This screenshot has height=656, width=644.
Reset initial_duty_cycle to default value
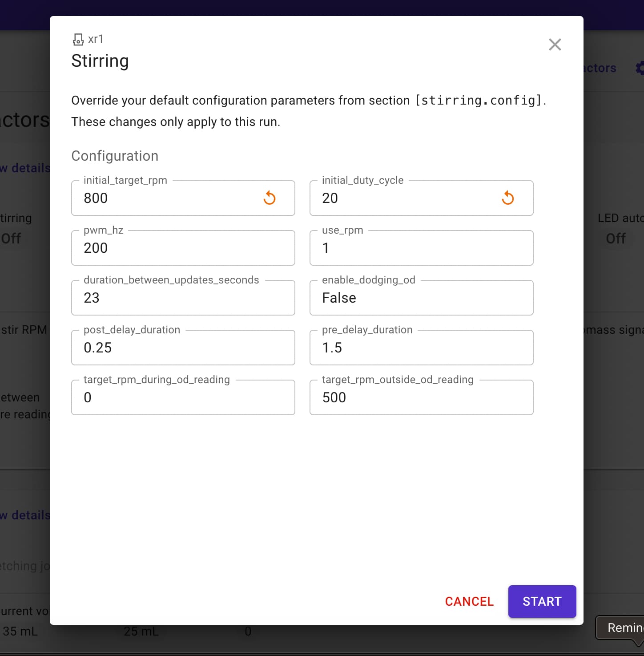(x=507, y=198)
